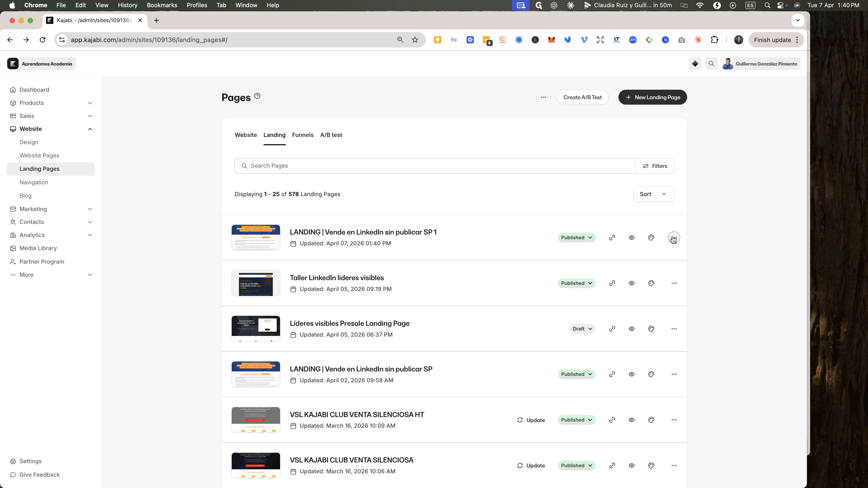Copy link for Taller LinkedIn lideres visibles

coord(612,283)
